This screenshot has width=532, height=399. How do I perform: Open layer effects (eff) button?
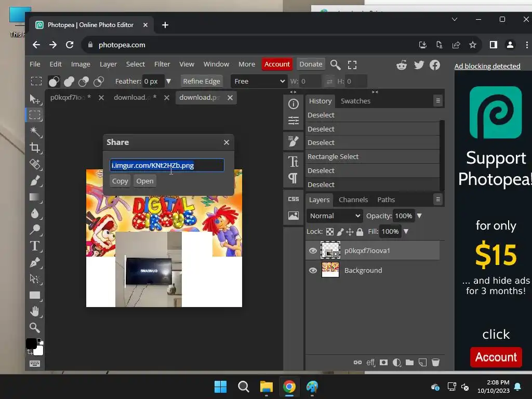click(x=370, y=362)
